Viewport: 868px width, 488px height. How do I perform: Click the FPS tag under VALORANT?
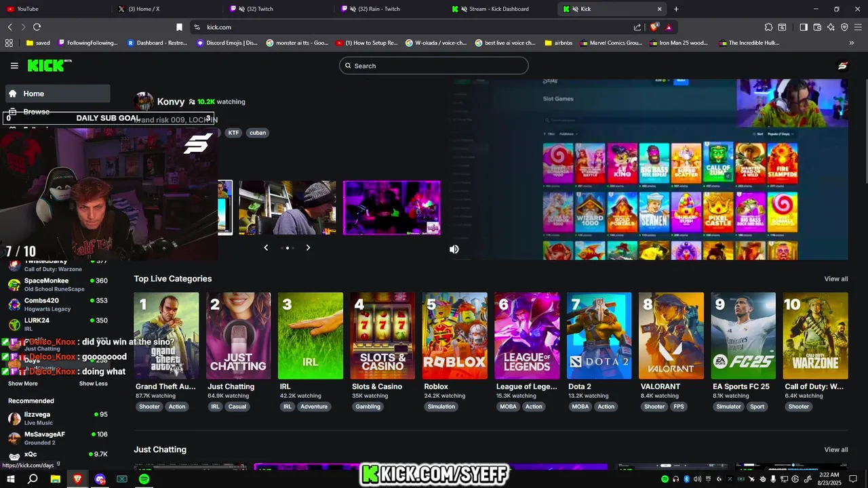pyautogui.click(x=679, y=407)
